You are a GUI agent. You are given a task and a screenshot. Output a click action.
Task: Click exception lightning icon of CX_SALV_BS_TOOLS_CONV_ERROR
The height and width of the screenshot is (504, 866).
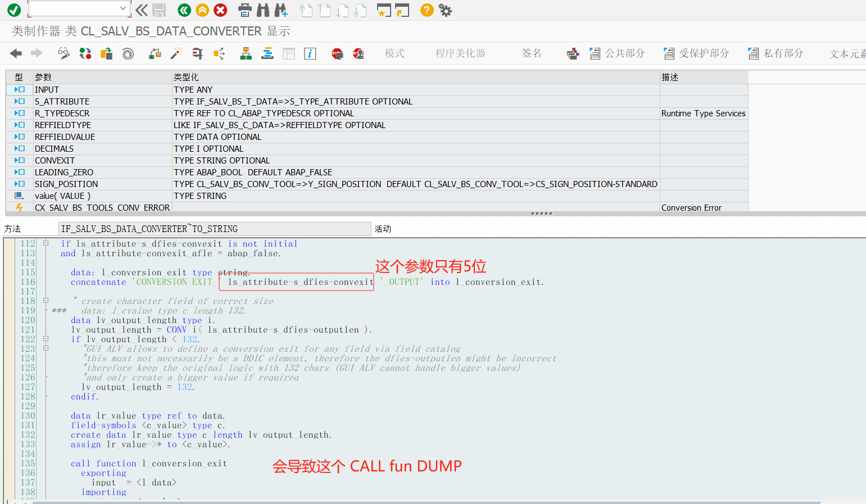[19, 207]
